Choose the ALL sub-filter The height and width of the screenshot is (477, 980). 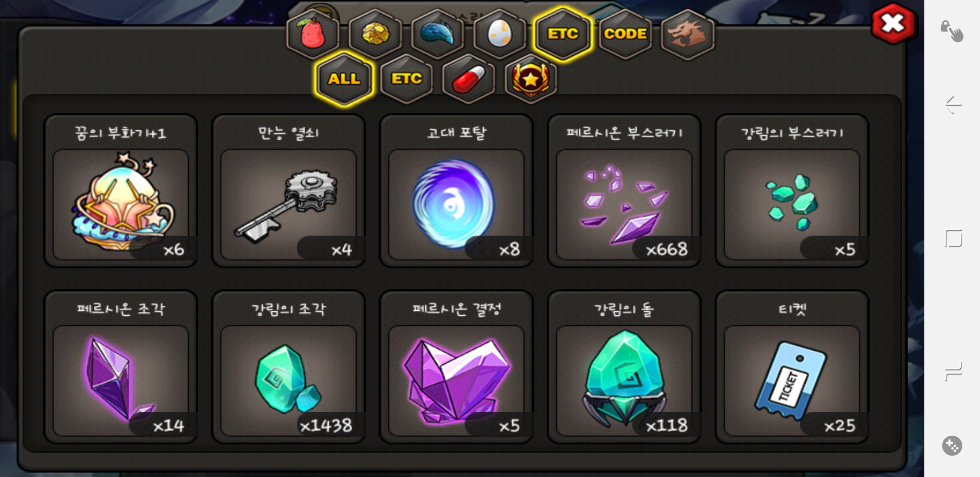(x=344, y=79)
